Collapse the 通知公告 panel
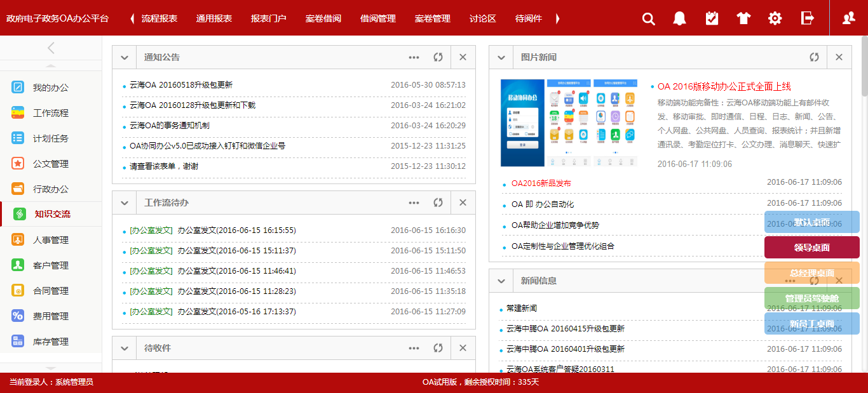This screenshot has width=868, height=393. click(124, 57)
